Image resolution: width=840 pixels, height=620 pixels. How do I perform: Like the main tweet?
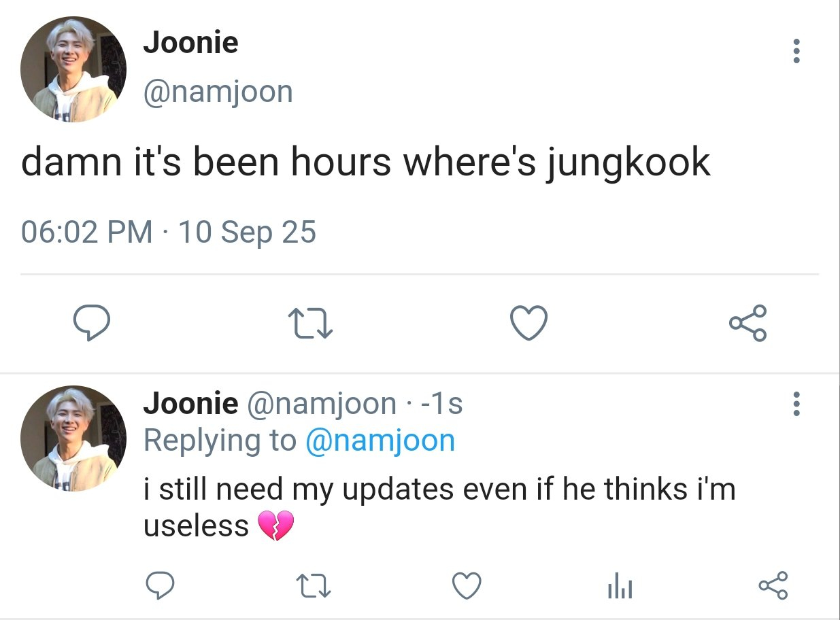click(528, 324)
